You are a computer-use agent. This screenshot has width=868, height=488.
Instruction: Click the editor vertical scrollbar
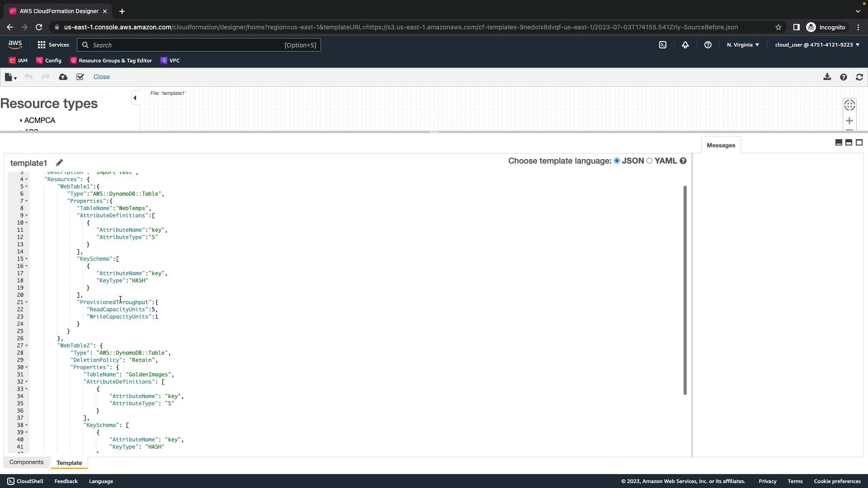pyautogui.click(x=685, y=289)
